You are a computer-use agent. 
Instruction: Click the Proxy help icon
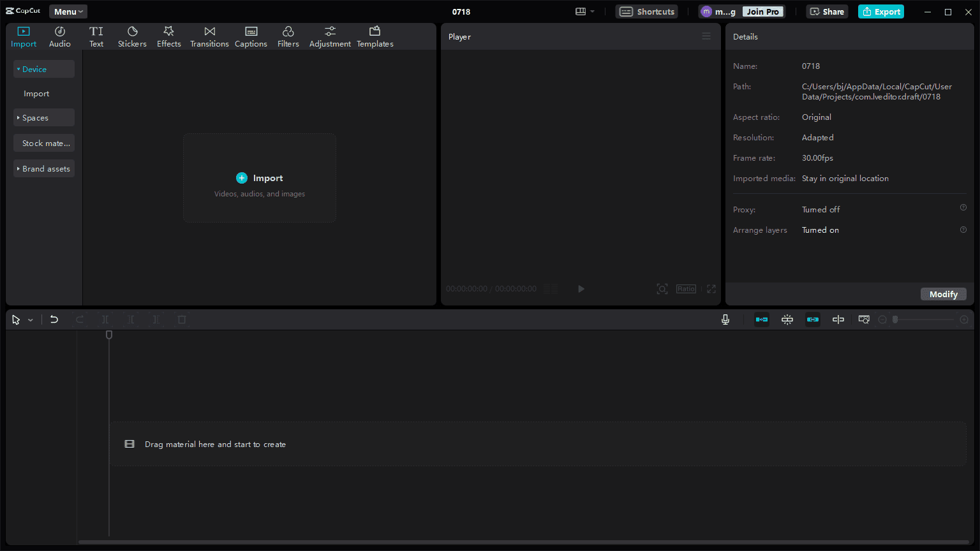tap(963, 207)
